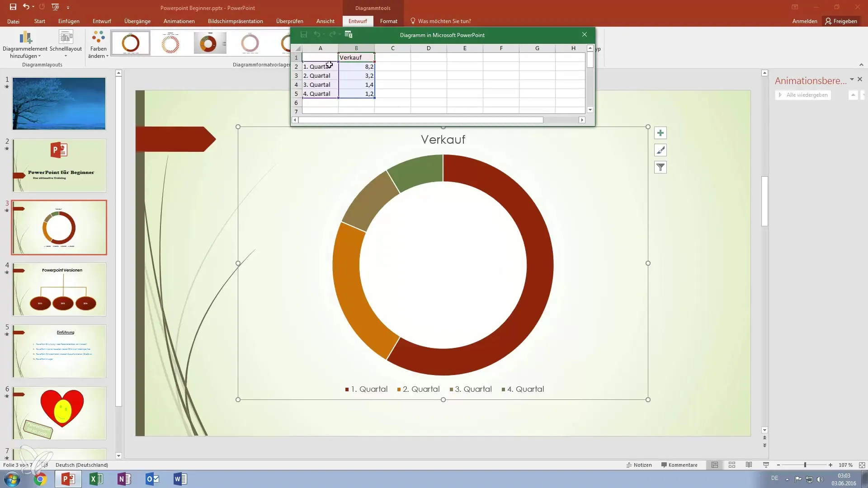Select column C header in data sheet
This screenshot has height=488, width=868.
(392, 48)
